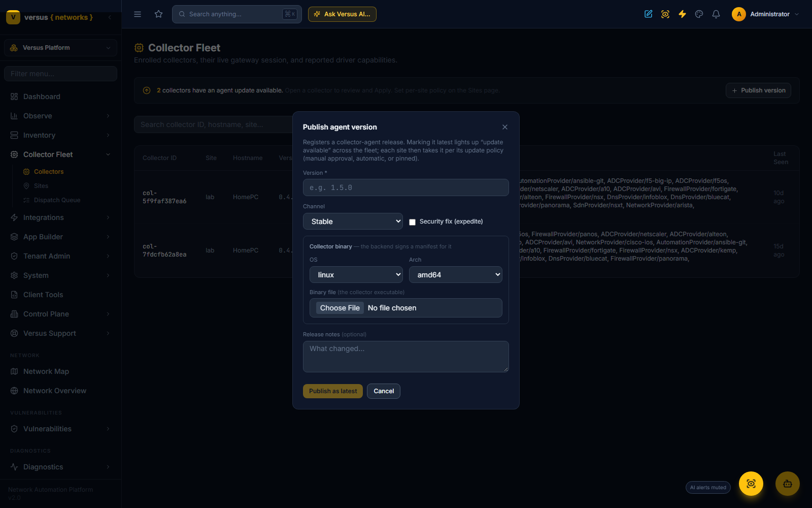Image resolution: width=812 pixels, height=508 pixels.
Task: Click the Filter menu input
Action: (x=60, y=74)
